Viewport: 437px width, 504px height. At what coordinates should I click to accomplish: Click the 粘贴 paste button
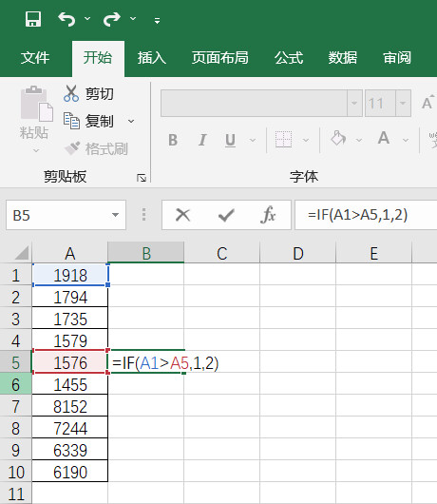[x=34, y=119]
